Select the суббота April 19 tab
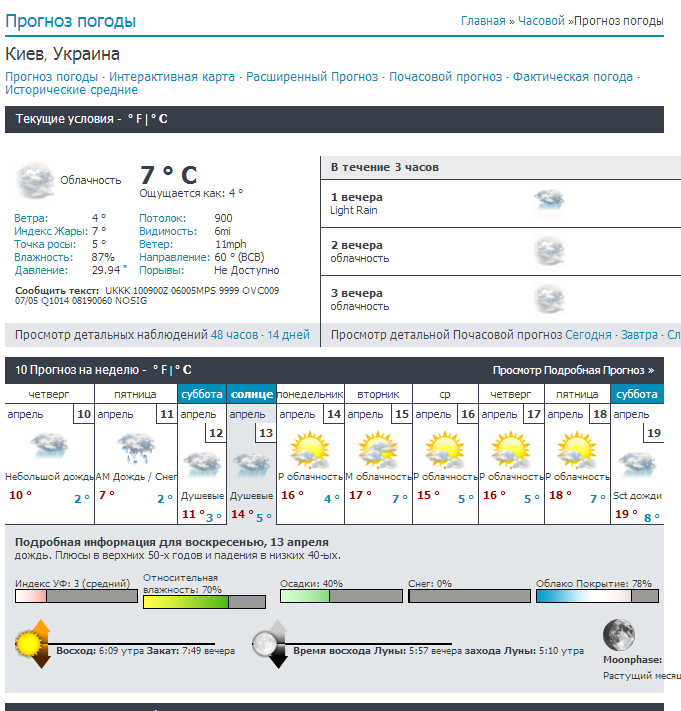Image resolution: width=681 pixels, height=711 pixels. coord(637,394)
